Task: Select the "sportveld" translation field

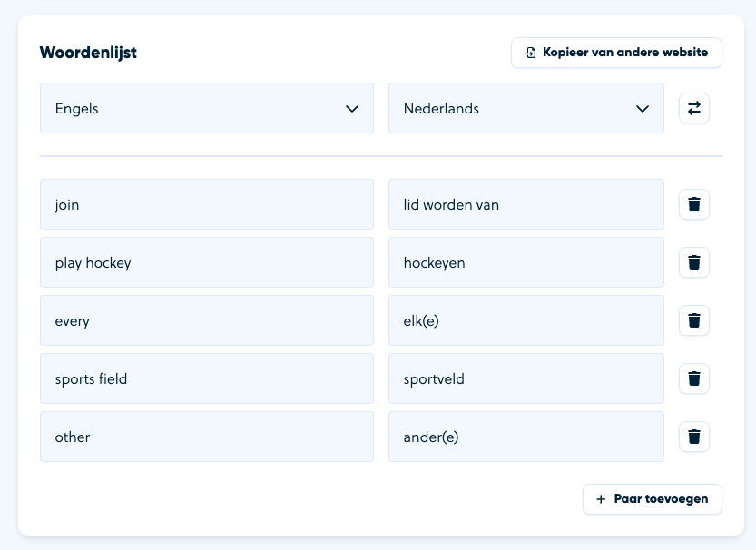Action: [x=526, y=378]
